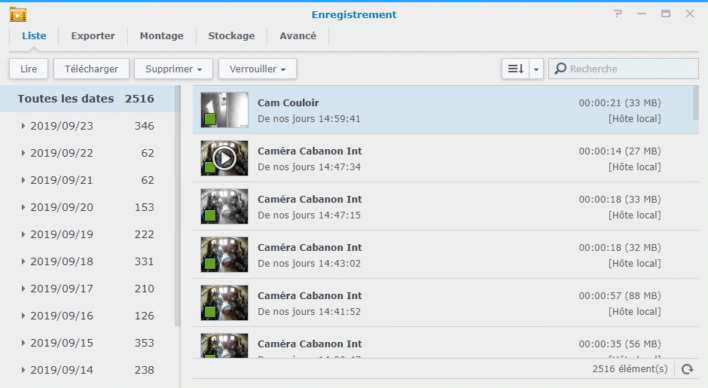Focus the Recherche search field
Image resolution: width=708 pixels, height=388 pixels.
pyautogui.click(x=624, y=69)
